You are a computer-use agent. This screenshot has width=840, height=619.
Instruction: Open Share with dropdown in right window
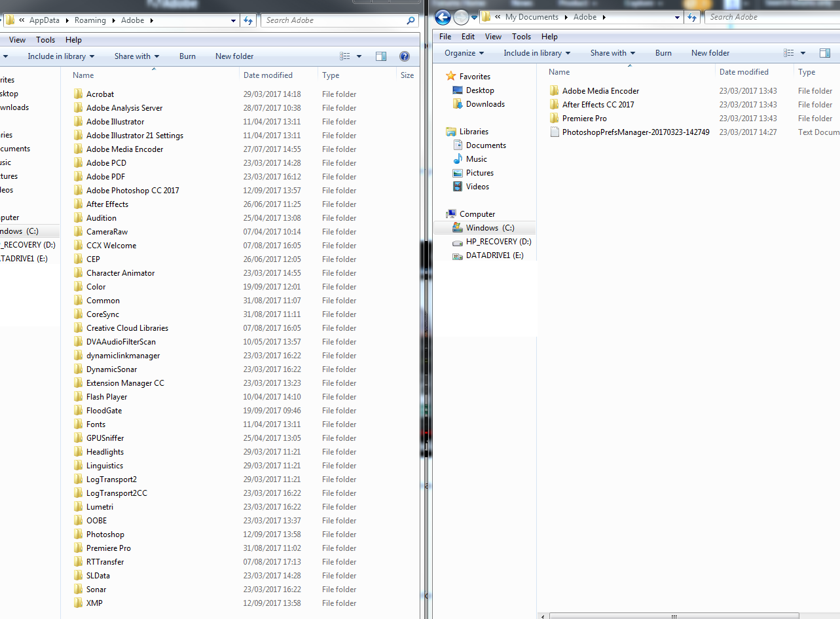click(x=613, y=53)
